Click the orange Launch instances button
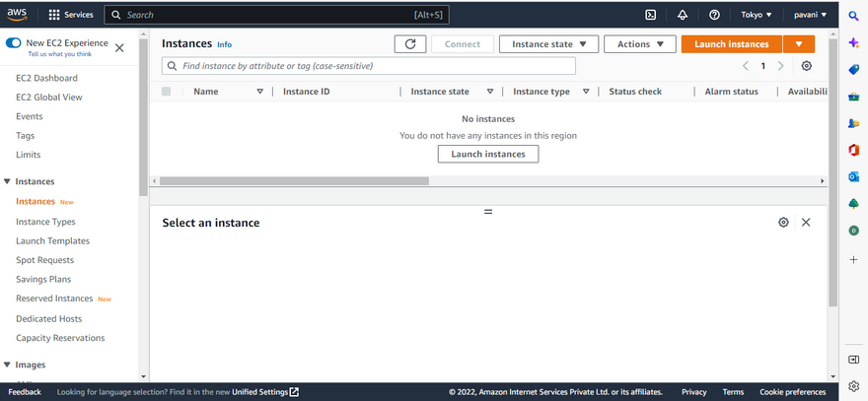Viewport: 868px width, 401px height. pyautogui.click(x=731, y=44)
